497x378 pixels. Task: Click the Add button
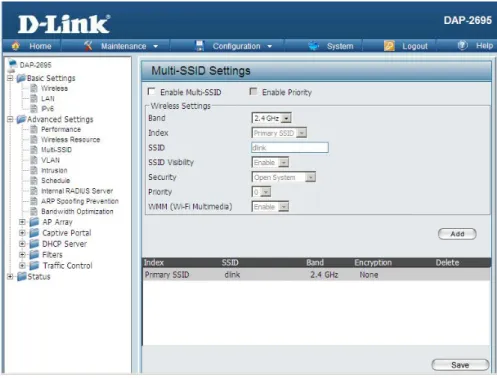tap(457, 234)
